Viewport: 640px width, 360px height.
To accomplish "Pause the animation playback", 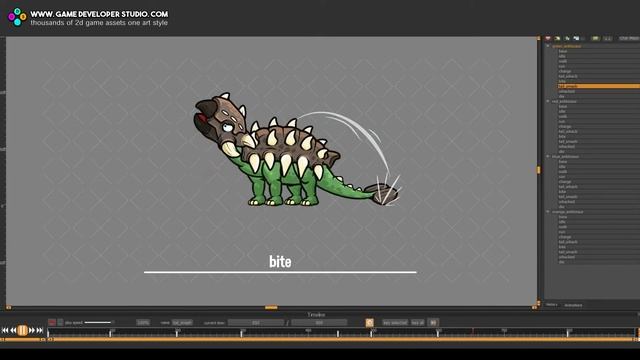I will pyautogui.click(x=22, y=330).
